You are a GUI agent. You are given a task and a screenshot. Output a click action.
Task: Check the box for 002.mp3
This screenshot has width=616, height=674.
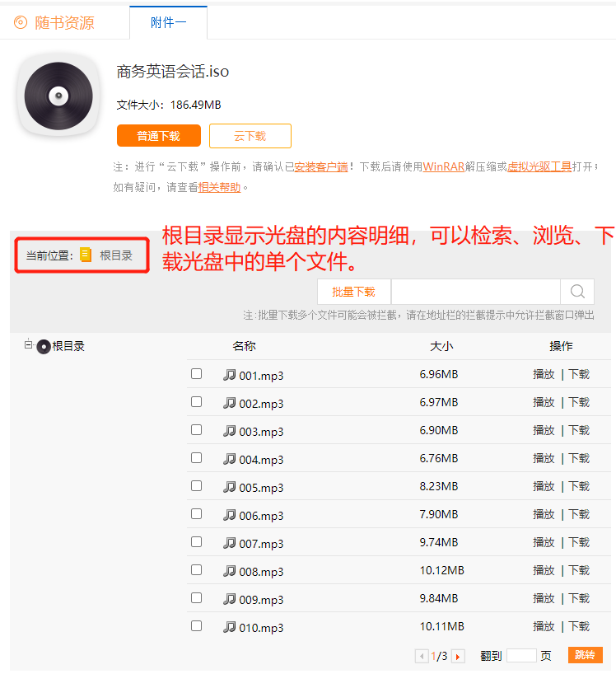click(x=197, y=402)
